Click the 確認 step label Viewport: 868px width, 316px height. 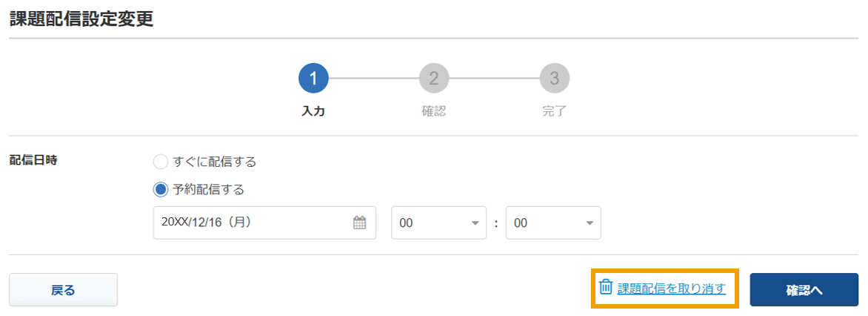coord(434,111)
